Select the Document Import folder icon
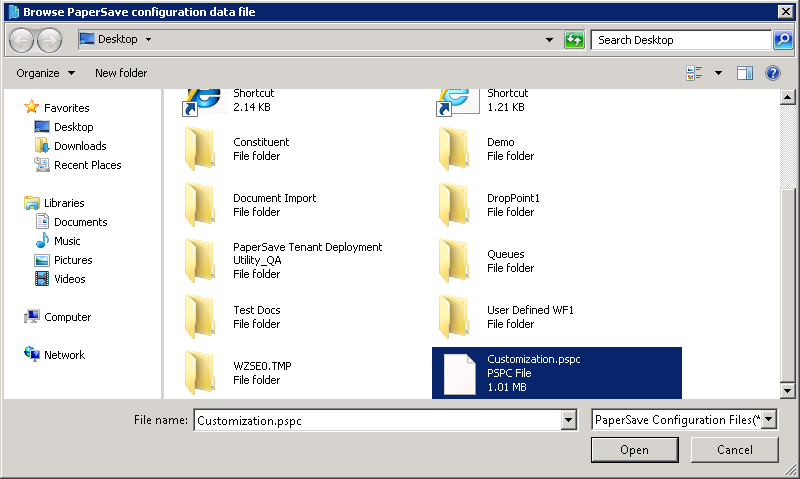The height and width of the screenshot is (479, 800). pyautogui.click(x=200, y=205)
